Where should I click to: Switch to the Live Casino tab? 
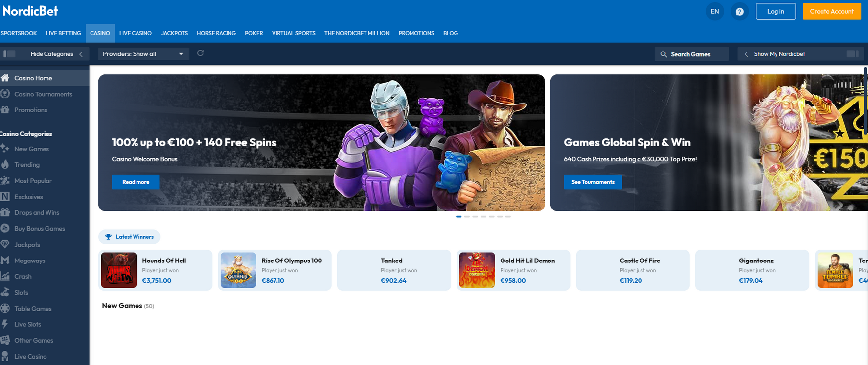[135, 33]
